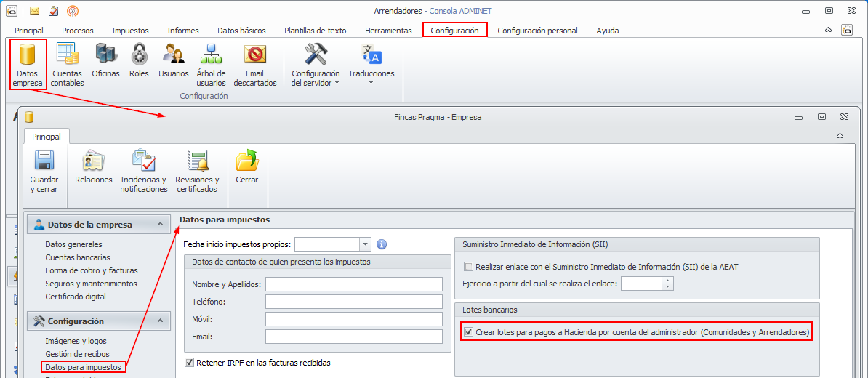Open Email descartados icon
868x378 pixels.
255,65
